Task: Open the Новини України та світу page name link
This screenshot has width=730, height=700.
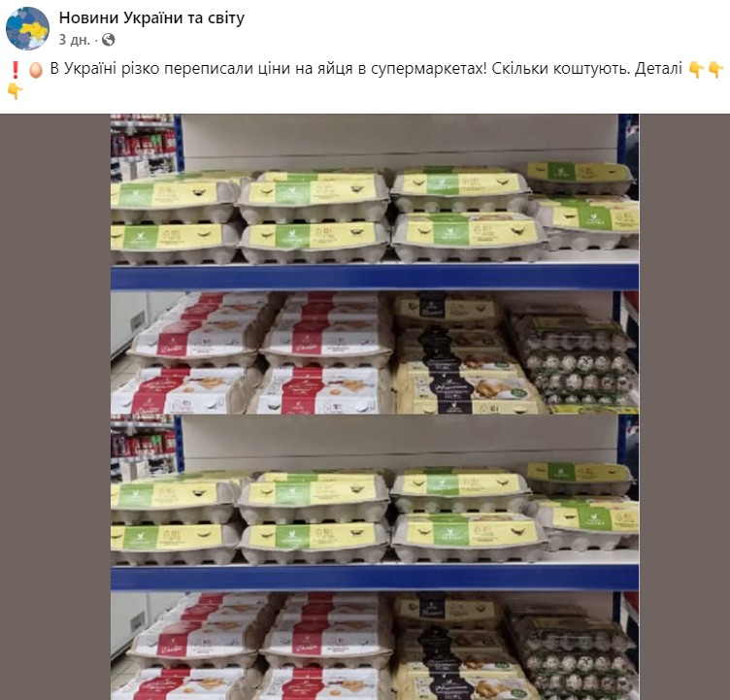Action: coord(151,17)
